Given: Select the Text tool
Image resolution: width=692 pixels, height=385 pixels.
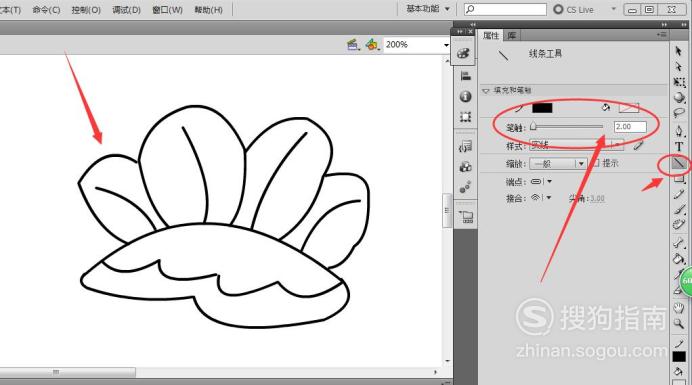Looking at the screenshot, I should pos(679,147).
